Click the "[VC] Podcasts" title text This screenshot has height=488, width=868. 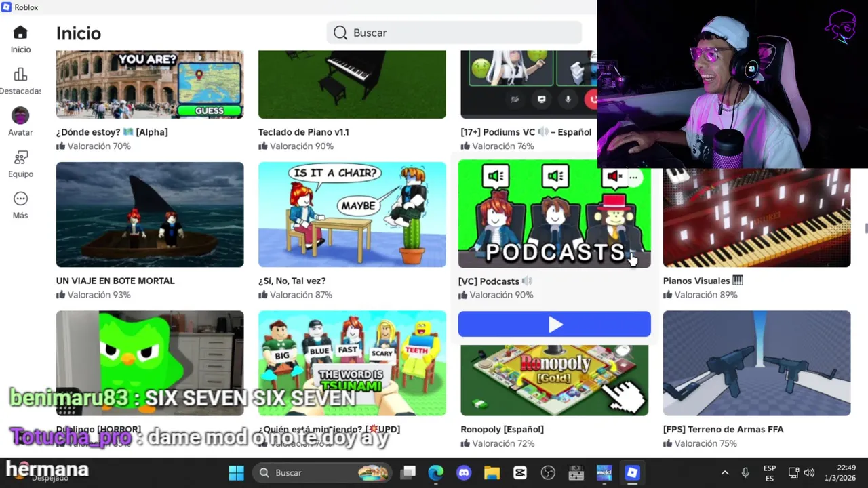(489, 281)
